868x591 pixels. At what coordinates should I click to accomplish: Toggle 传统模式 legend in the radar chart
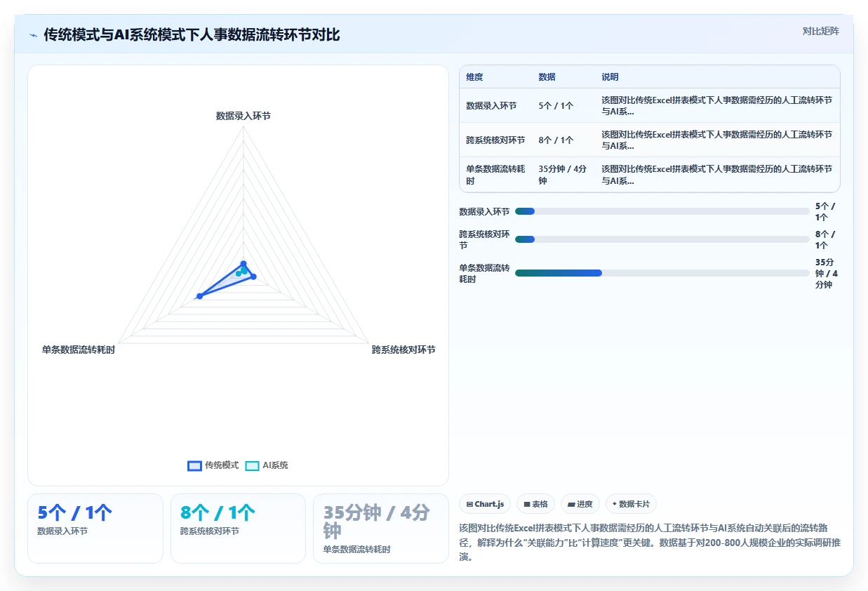(213, 465)
